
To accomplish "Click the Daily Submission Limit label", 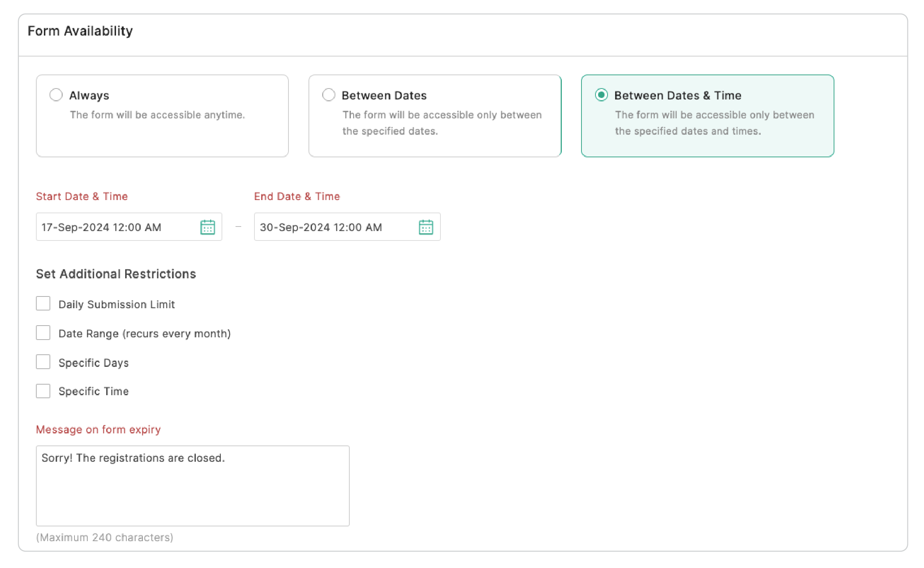I will pyautogui.click(x=116, y=304).
